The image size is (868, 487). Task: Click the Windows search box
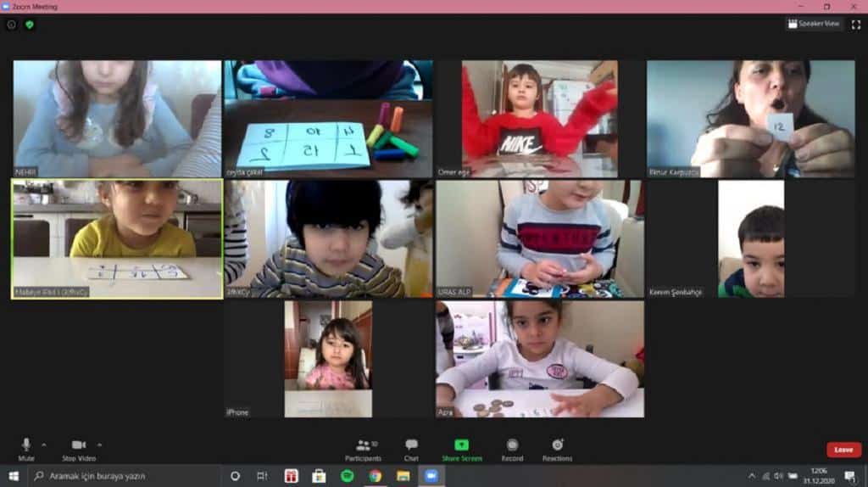pyautogui.click(x=123, y=476)
